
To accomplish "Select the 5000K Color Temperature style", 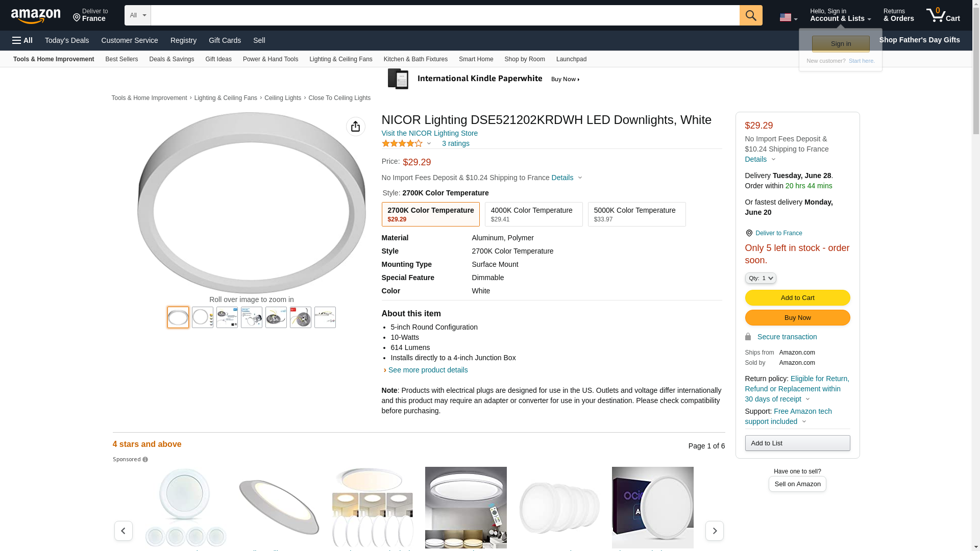I will 636,214.
